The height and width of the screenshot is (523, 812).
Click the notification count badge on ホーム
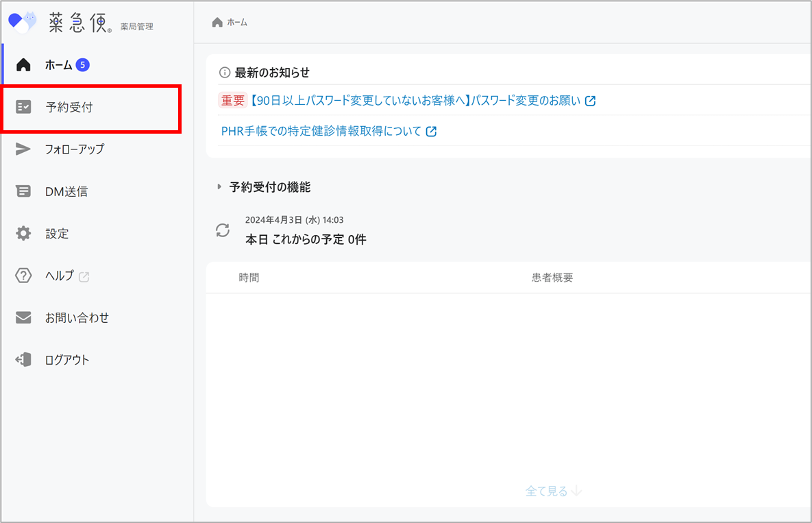83,64
